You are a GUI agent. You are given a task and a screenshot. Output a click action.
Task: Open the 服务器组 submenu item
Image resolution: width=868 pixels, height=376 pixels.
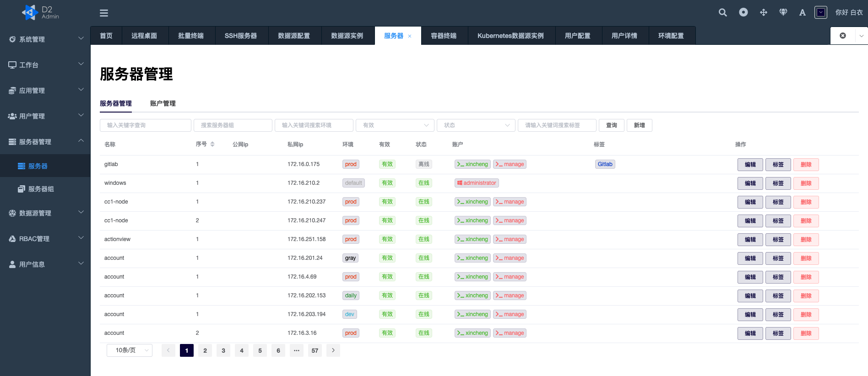(45, 189)
